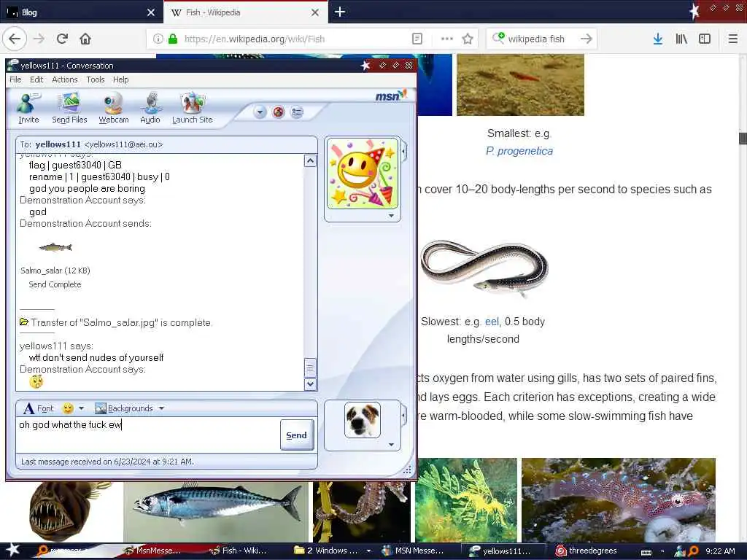Go back with the Firefox back arrow
This screenshot has width=747, height=560.
[15, 39]
